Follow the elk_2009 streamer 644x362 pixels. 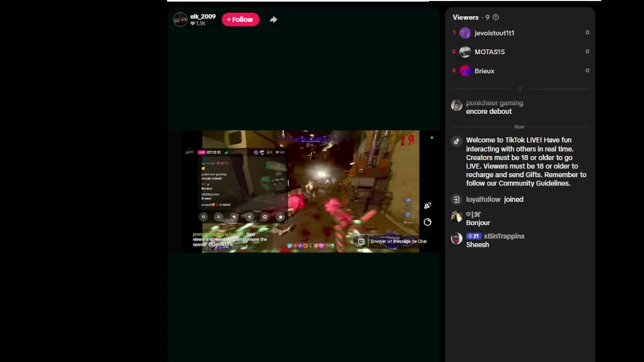240,20
